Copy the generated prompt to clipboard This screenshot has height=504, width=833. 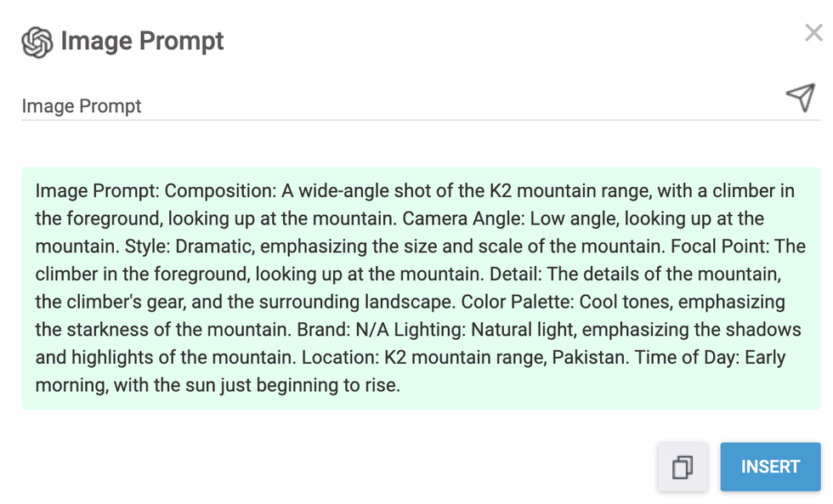click(682, 467)
